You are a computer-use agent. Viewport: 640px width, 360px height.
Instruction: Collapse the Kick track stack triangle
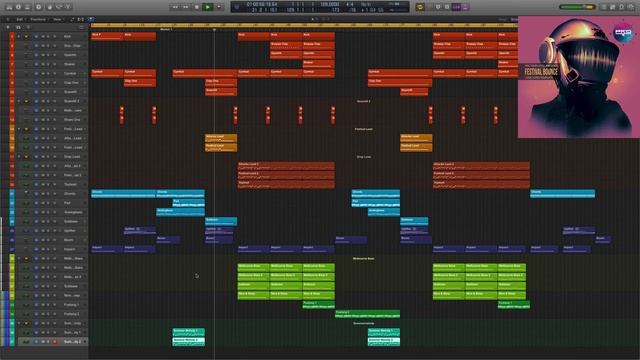point(19,36)
